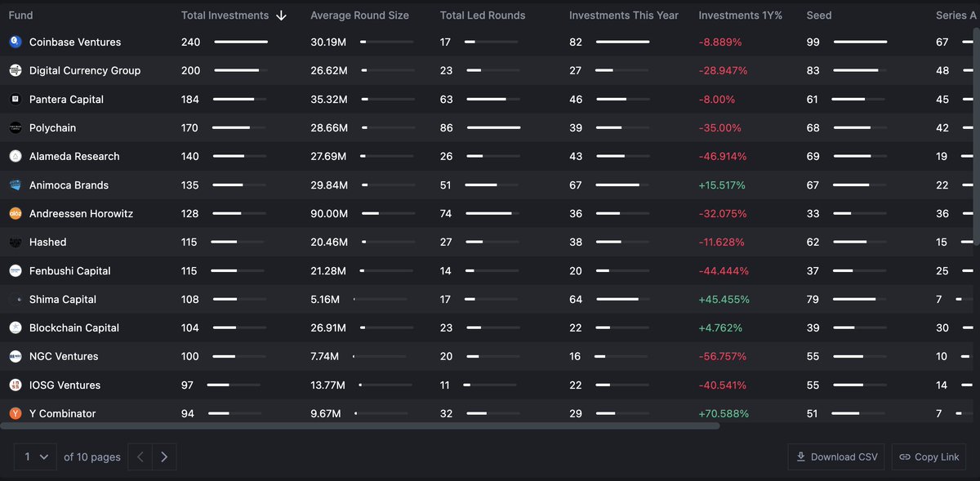
Task: Click the -56.757% value for NGC Ventures
Action: coord(723,356)
